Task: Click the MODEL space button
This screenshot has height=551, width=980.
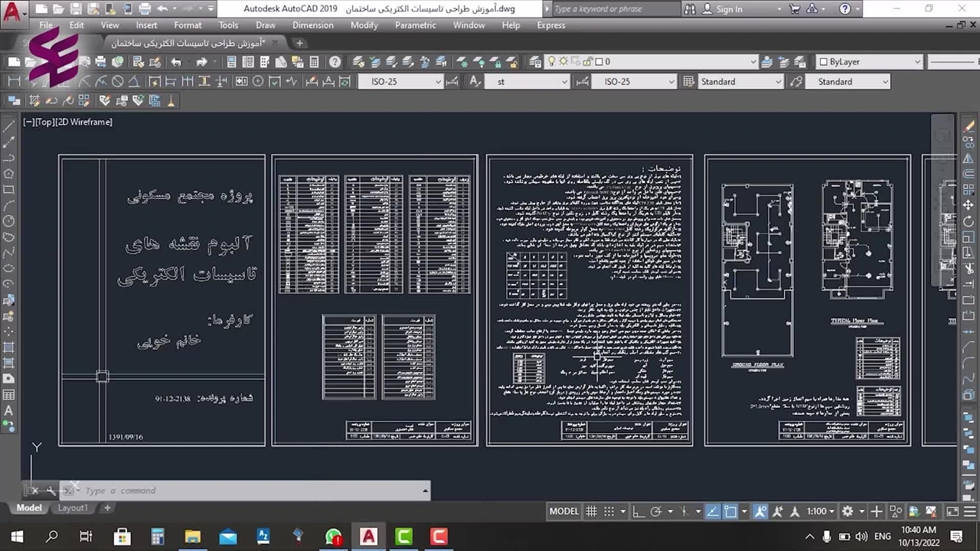Action: click(x=563, y=511)
